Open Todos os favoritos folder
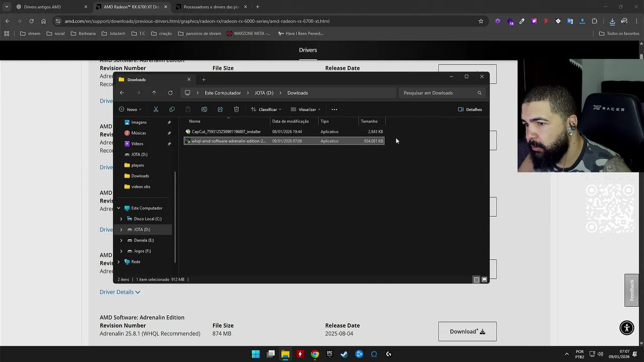The image size is (644, 362). (619, 33)
